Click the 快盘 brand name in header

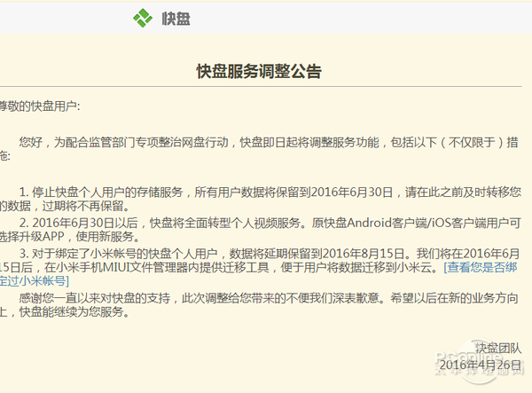176,19
